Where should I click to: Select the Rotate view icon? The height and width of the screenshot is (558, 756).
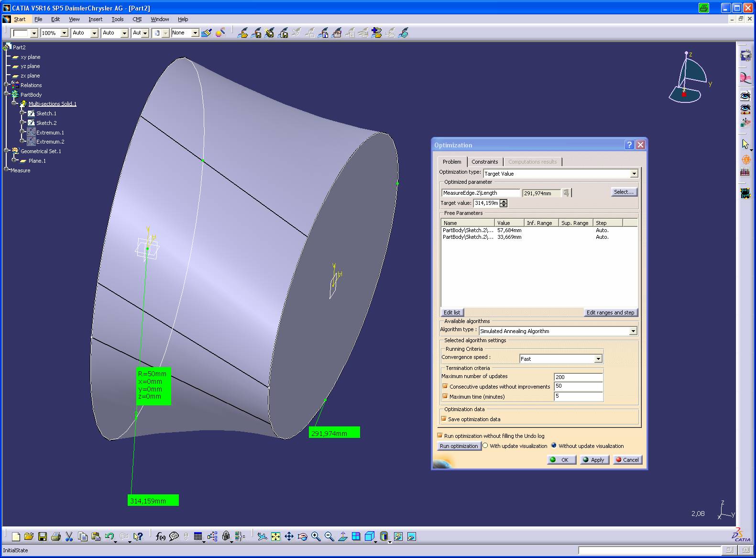click(302, 536)
